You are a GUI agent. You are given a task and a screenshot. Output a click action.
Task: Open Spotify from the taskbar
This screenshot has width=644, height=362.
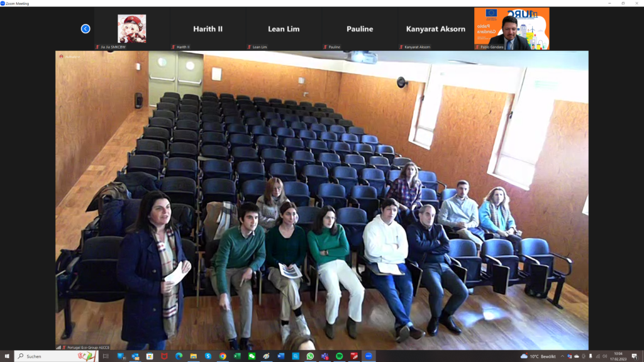pos(340,356)
